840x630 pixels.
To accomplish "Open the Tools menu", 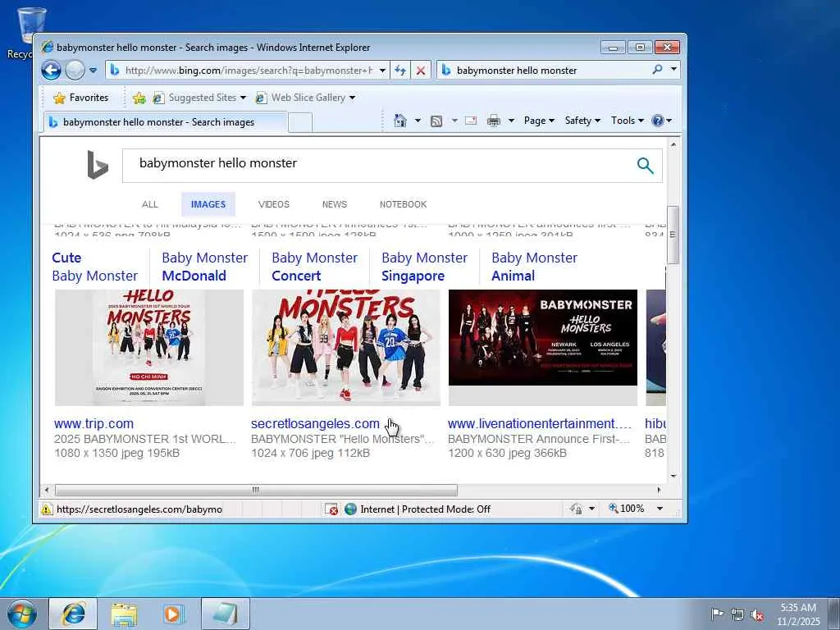I will 627,121.
